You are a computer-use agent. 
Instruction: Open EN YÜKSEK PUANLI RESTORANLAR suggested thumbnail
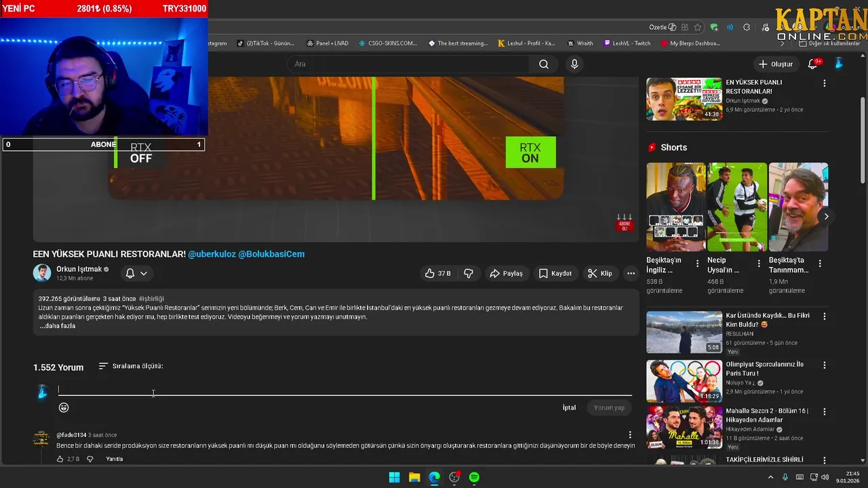pyautogui.click(x=684, y=98)
